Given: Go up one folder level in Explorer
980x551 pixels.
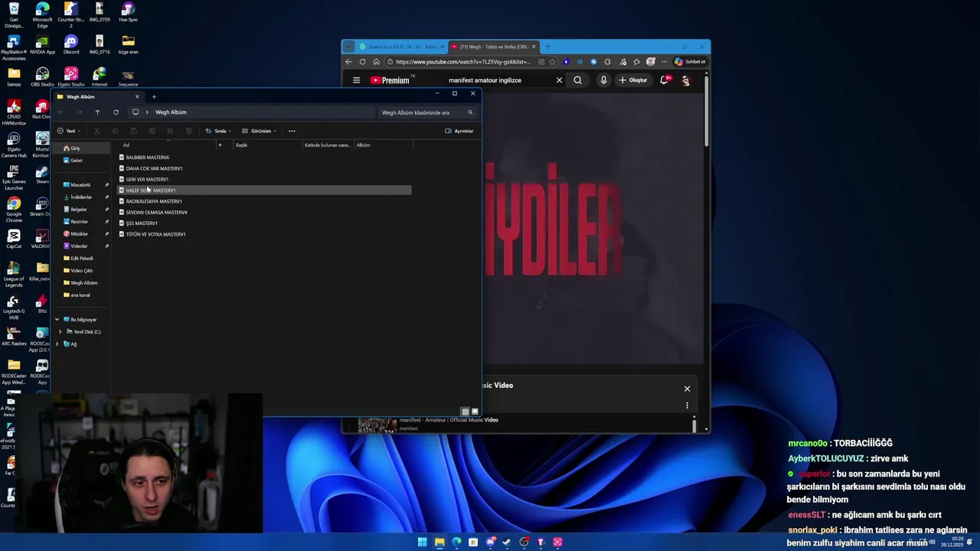Looking at the screenshot, I should pos(97,112).
